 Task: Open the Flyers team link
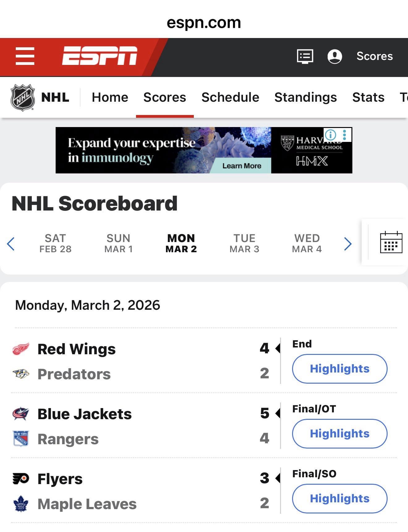pyautogui.click(x=60, y=479)
